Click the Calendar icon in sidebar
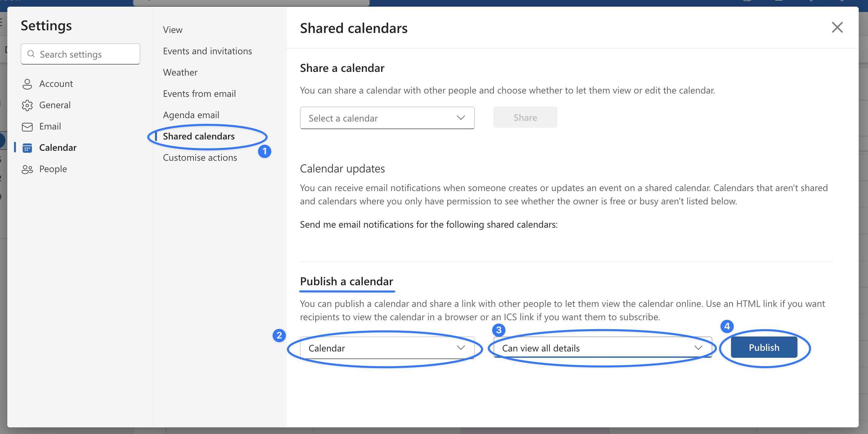The height and width of the screenshot is (434, 868). [x=27, y=148]
